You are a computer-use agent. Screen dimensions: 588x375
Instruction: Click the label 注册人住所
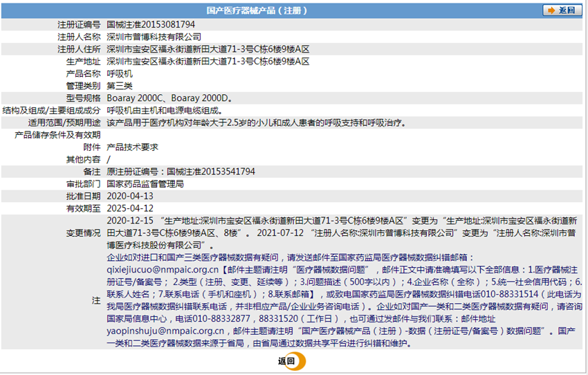(x=79, y=49)
